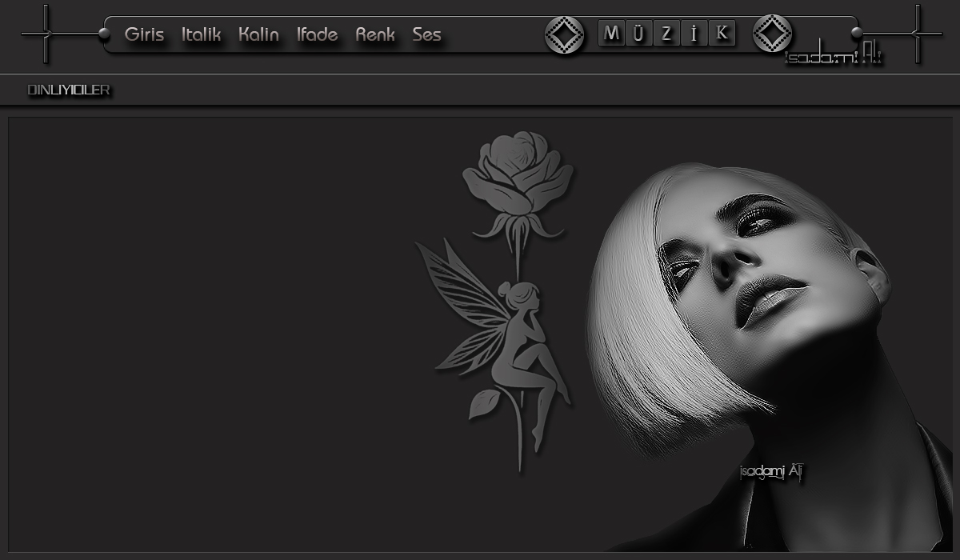Open the Giris menu item
The image size is (960, 560).
coord(144,34)
